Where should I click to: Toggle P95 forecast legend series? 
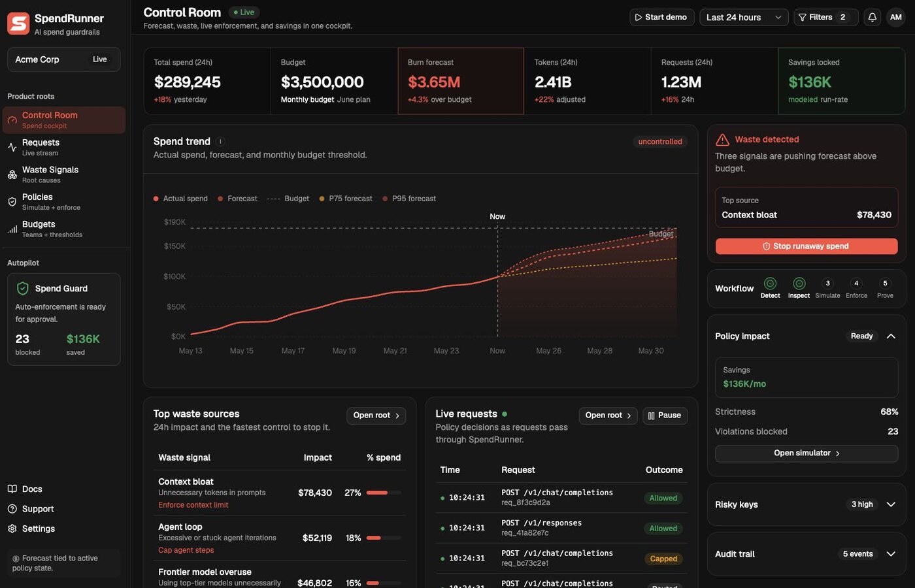[x=409, y=199]
